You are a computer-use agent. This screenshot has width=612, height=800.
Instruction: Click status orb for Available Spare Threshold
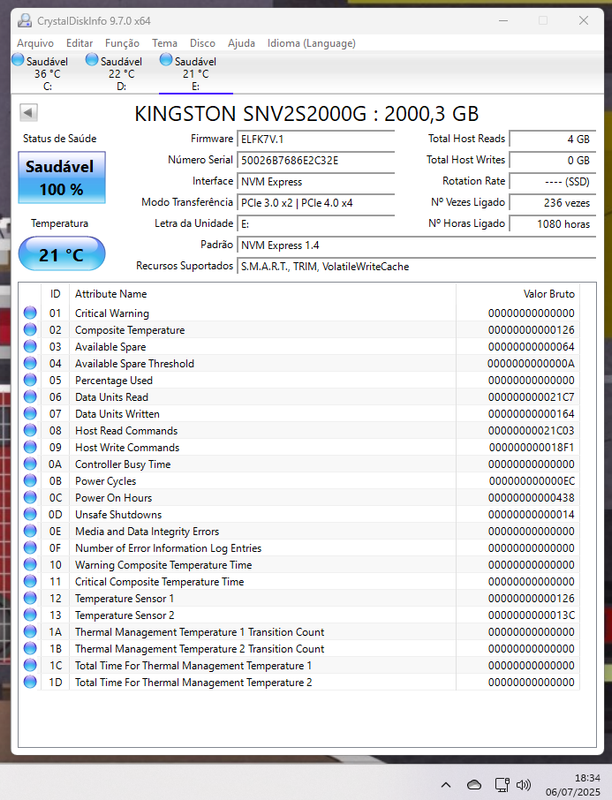30,363
